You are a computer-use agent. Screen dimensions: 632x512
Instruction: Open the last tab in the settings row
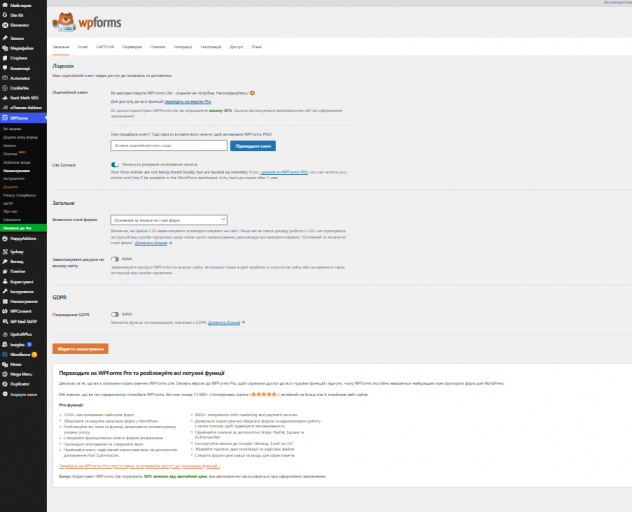[x=257, y=47]
